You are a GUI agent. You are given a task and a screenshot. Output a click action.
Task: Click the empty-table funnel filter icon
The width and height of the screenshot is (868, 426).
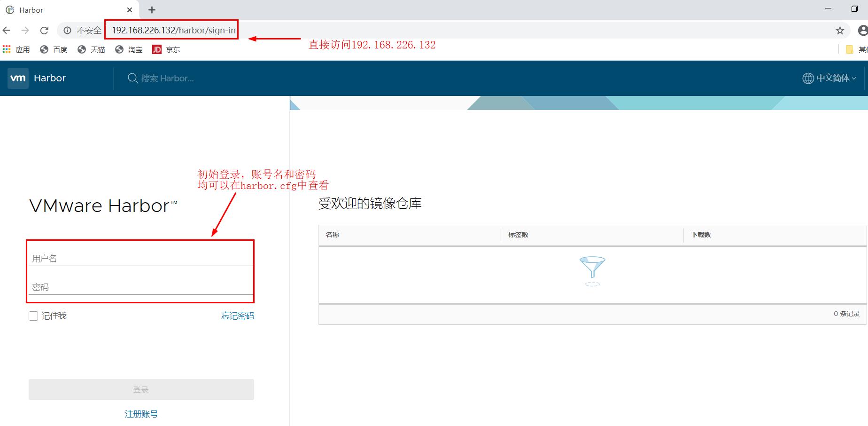pos(592,271)
